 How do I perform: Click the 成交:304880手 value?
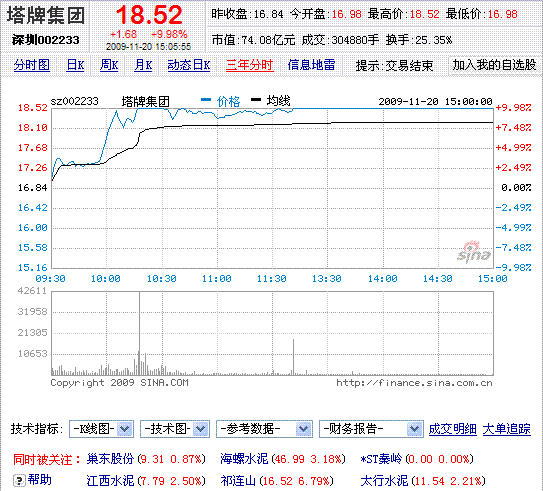click(340, 40)
